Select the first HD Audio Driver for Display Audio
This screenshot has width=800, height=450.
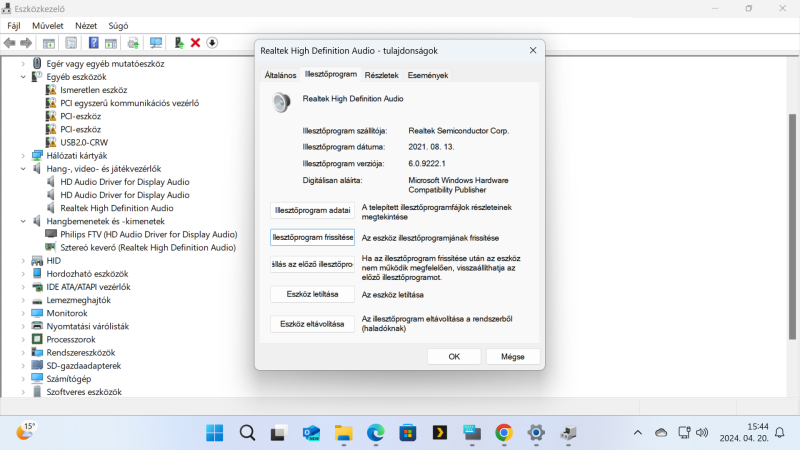click(x=124, y=182)
